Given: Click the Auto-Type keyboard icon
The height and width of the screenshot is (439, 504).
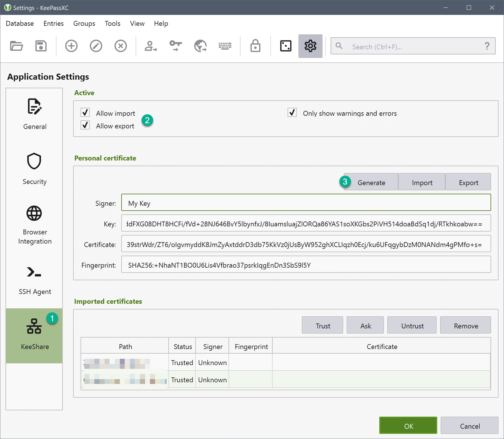Looking at the screenshot, I should coord(225,46).
